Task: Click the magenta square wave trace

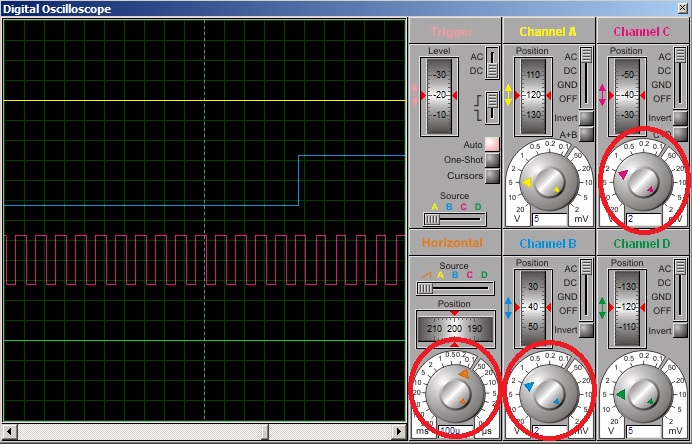Action: click(x=205, y=260)
